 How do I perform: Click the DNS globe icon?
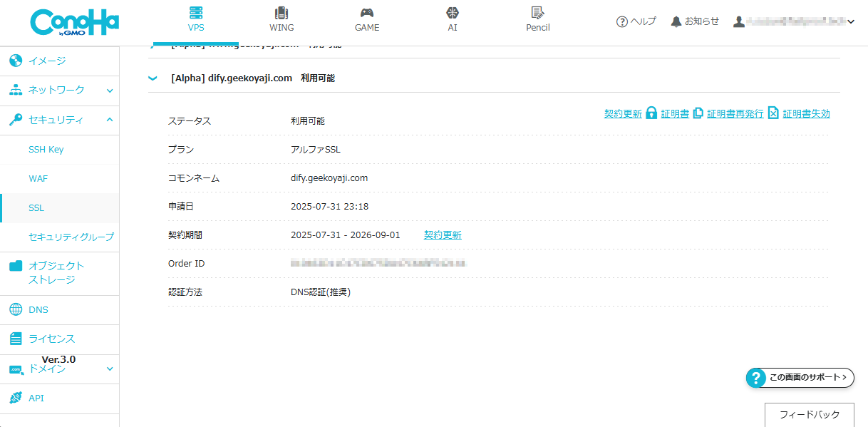(x=16, y=310)
